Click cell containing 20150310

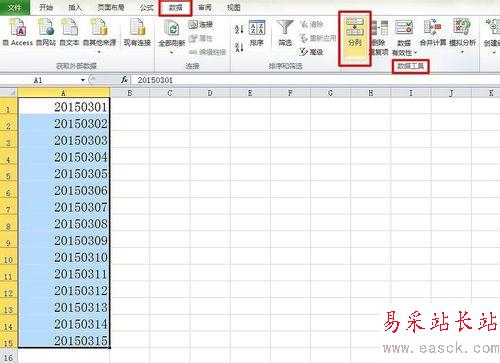64,256
